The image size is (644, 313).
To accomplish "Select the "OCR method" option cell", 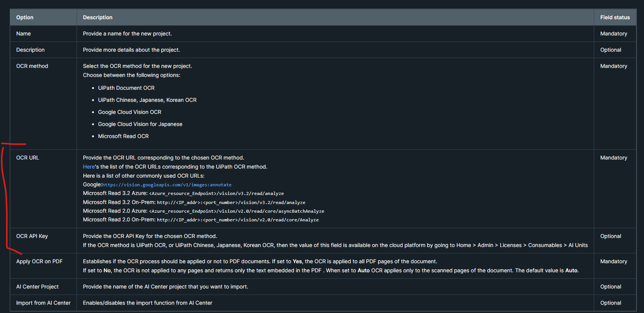I will click(32, 66).
